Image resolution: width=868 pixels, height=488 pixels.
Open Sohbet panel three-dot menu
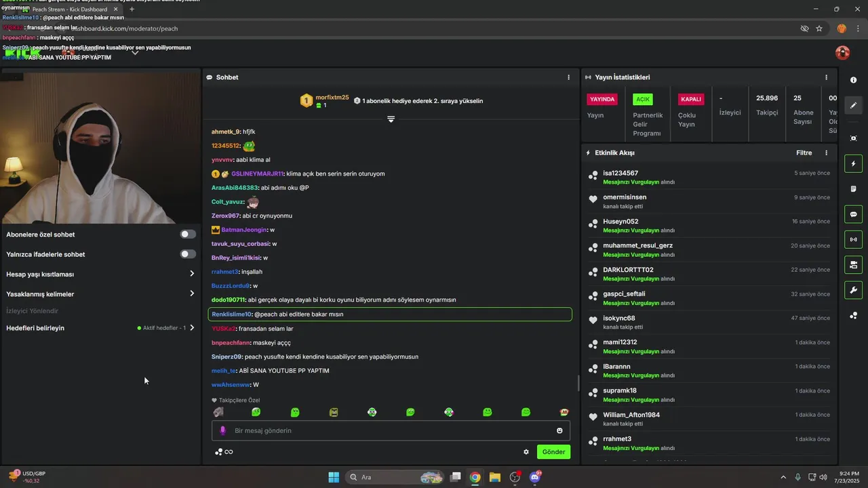(568, 77)
